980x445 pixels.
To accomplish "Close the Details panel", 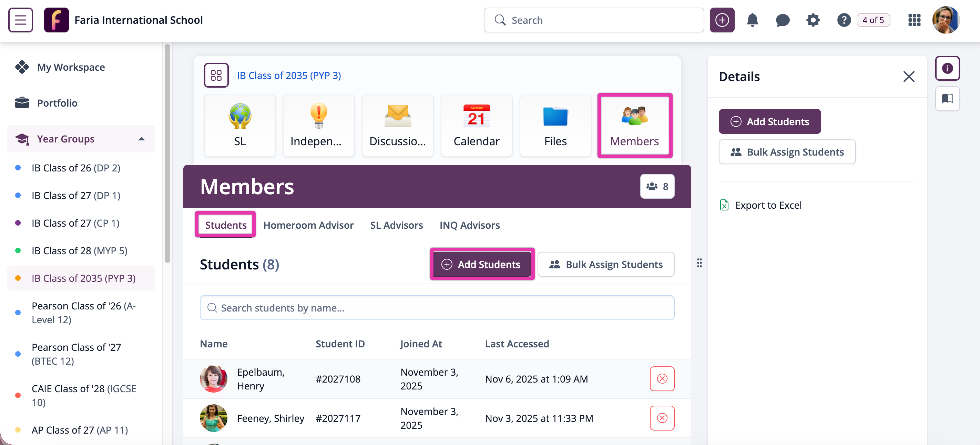I will 909,77.
